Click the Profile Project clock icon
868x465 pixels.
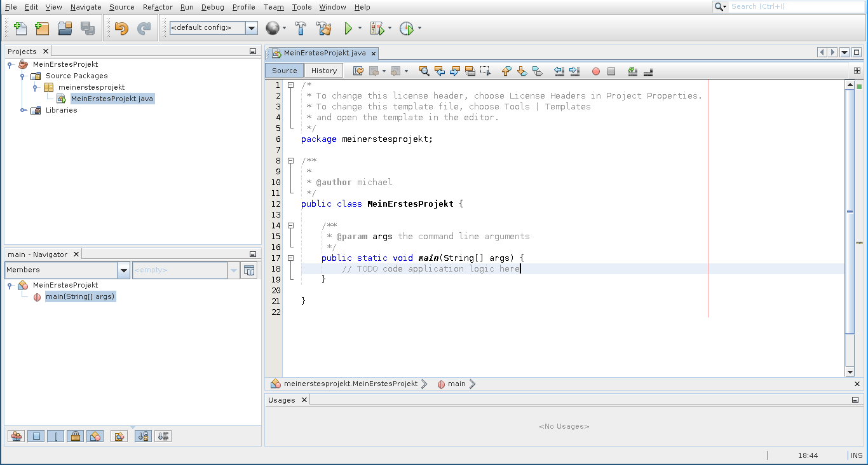click(x=407, y=28)
